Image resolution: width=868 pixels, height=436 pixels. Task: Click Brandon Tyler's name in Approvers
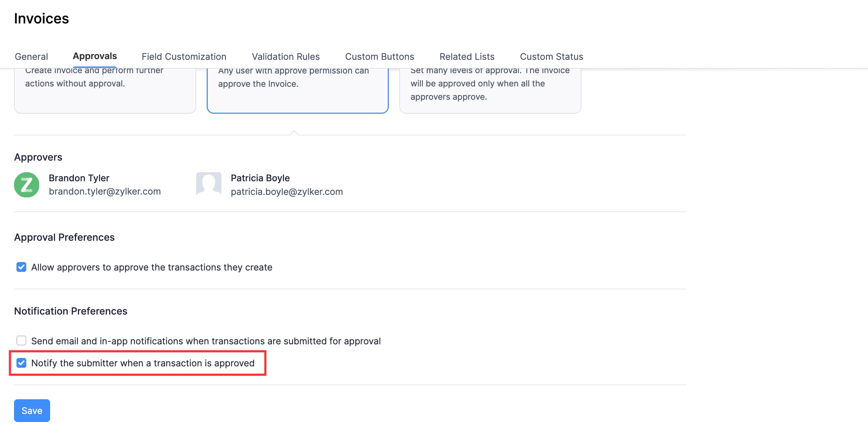pyautogui.click(x=79, y=178)
